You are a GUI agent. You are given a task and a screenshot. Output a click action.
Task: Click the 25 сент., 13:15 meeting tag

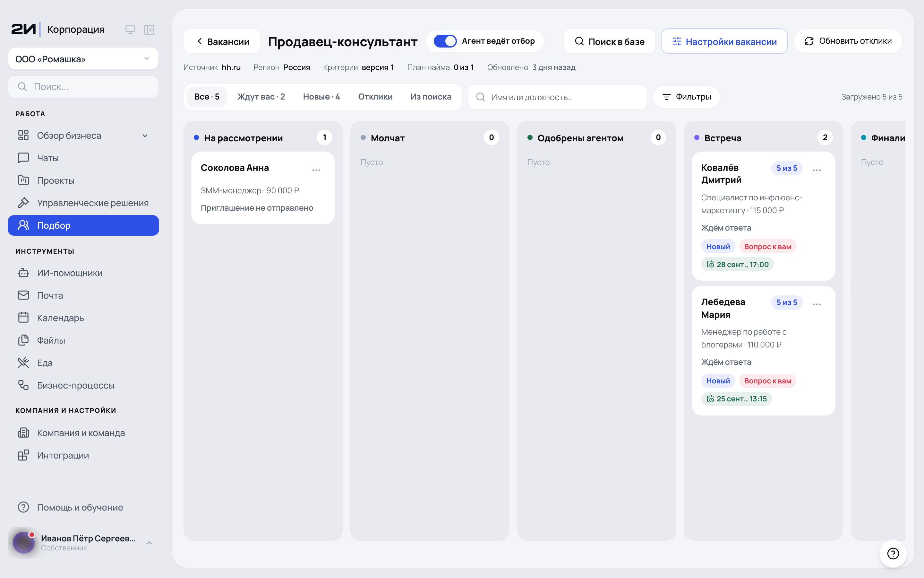[737, 399]
